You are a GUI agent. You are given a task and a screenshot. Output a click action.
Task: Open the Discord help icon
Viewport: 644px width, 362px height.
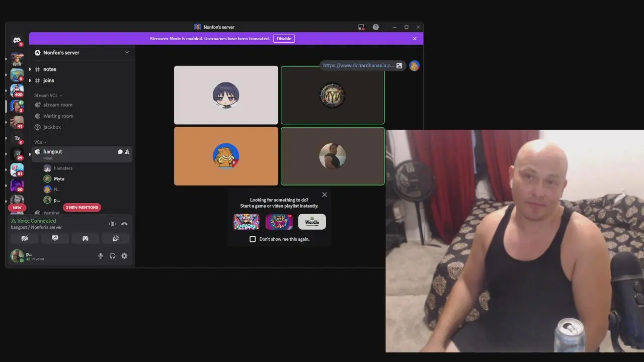376,27
